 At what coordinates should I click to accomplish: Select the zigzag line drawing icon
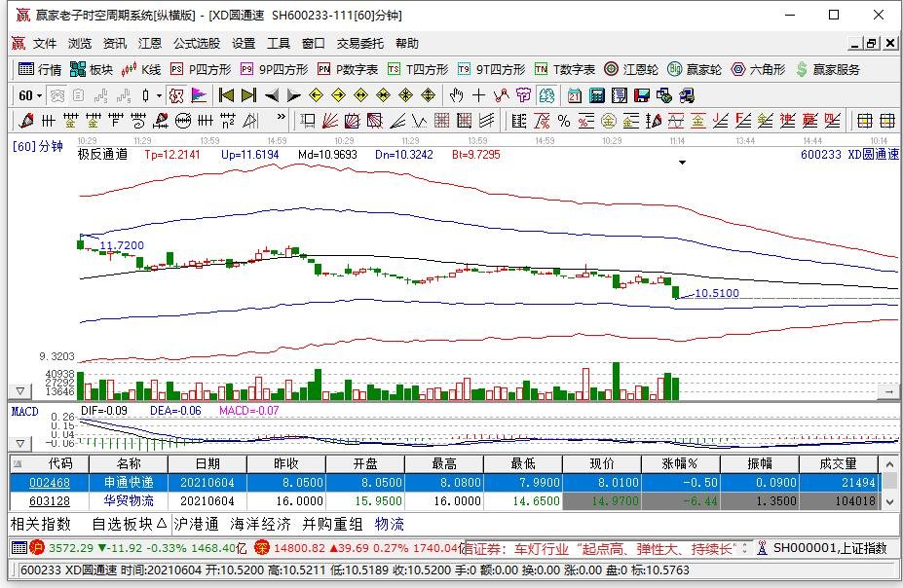[501, 95]
